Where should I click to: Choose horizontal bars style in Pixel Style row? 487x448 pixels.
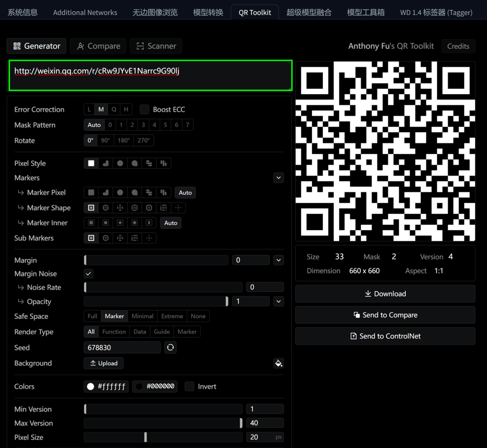pyautogui.click(x=149, y=163)
